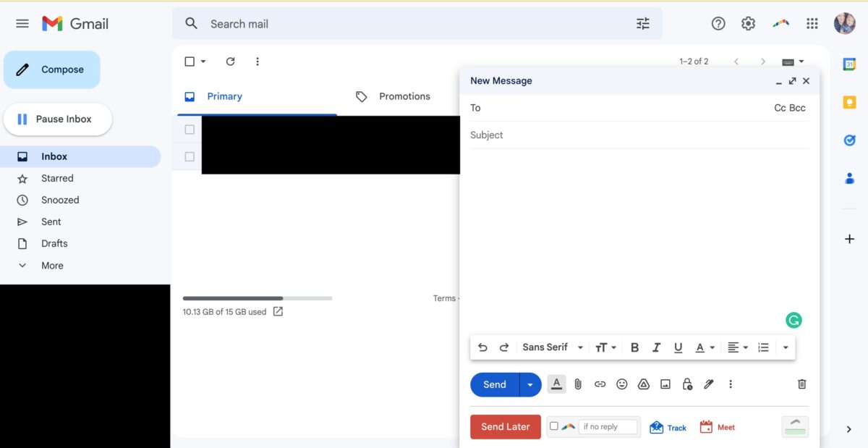Click the Compose button
Screen dimensions: 868x448
pyautogui.click(x=52, y=69)
